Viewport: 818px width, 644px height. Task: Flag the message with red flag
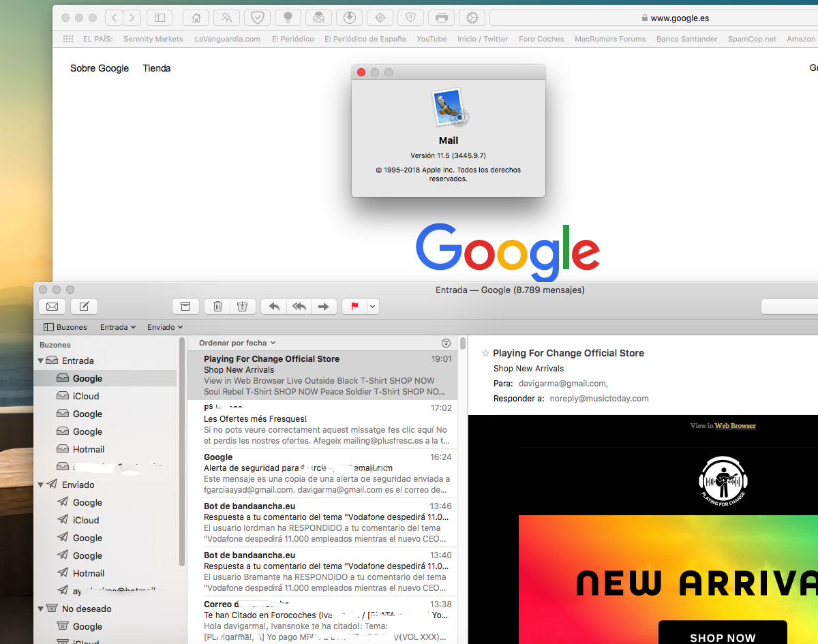click(354, 307)
